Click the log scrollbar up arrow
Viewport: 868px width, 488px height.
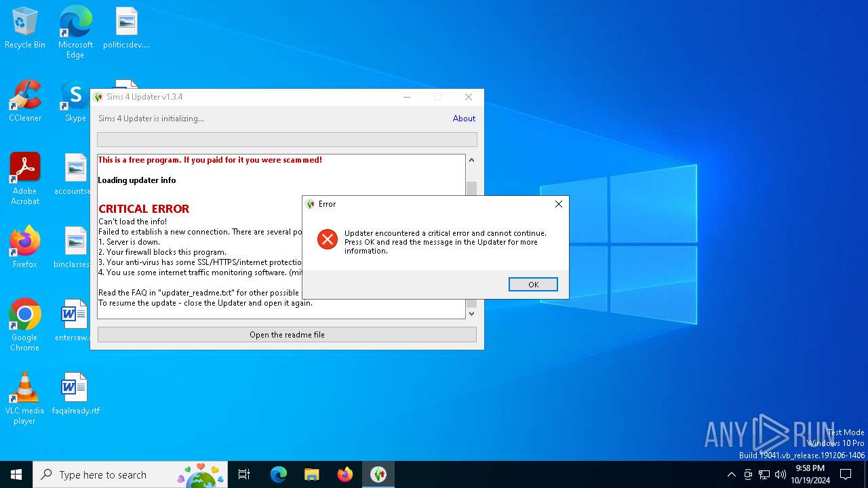pos(471,160)
